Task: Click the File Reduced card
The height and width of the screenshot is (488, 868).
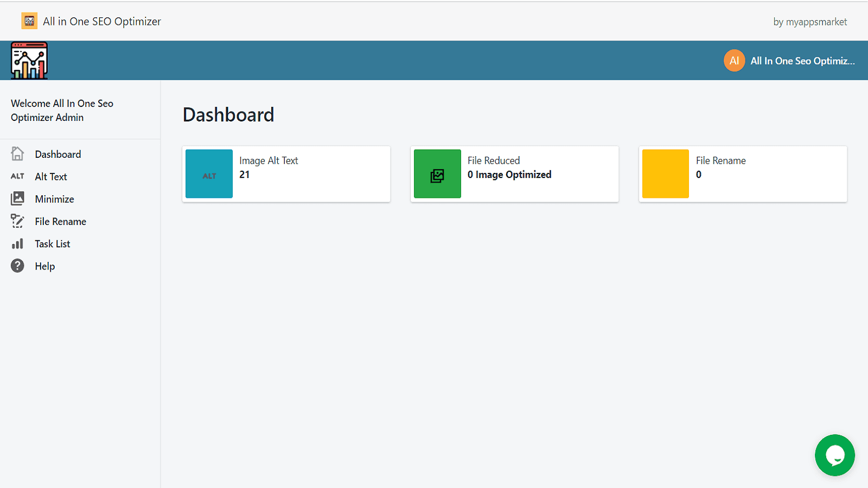Action: point(514,174)
